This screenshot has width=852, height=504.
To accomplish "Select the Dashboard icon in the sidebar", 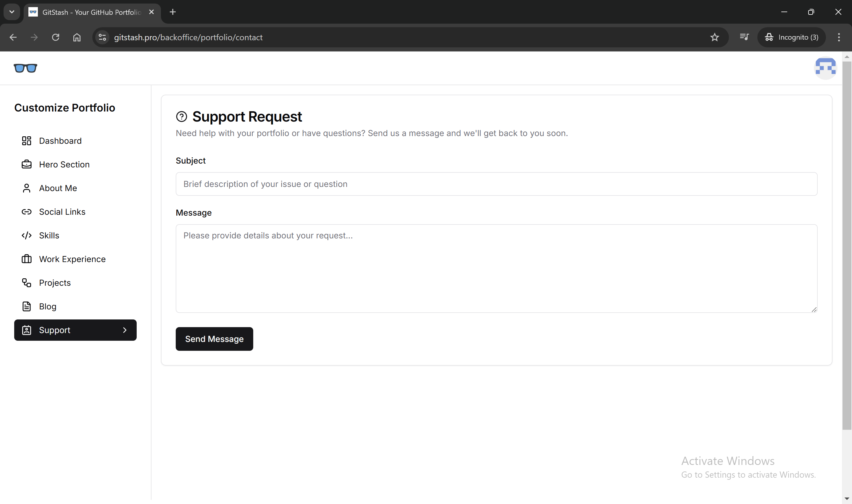I will 27,140.
